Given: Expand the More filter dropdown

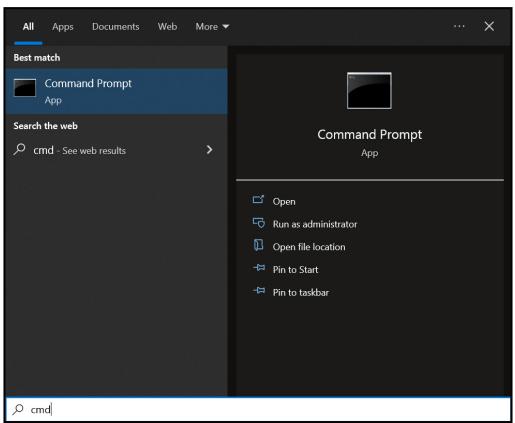Looking at the screenshot, I should (x=212, y=27).
